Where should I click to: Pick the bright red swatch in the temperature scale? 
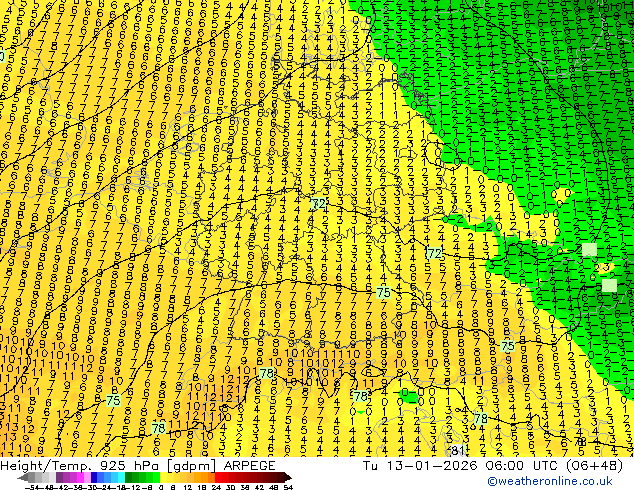click(218, 478)
